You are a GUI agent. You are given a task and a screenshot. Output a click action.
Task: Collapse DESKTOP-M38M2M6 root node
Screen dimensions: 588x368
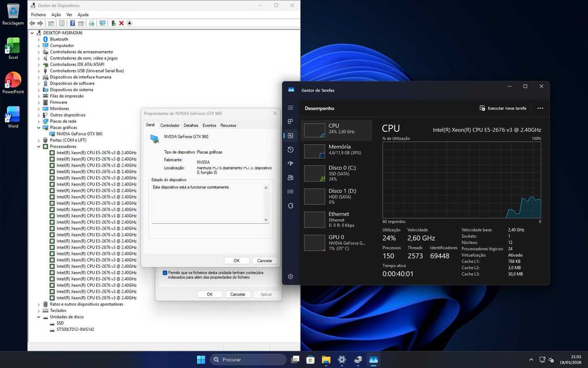tap(32, 33)
